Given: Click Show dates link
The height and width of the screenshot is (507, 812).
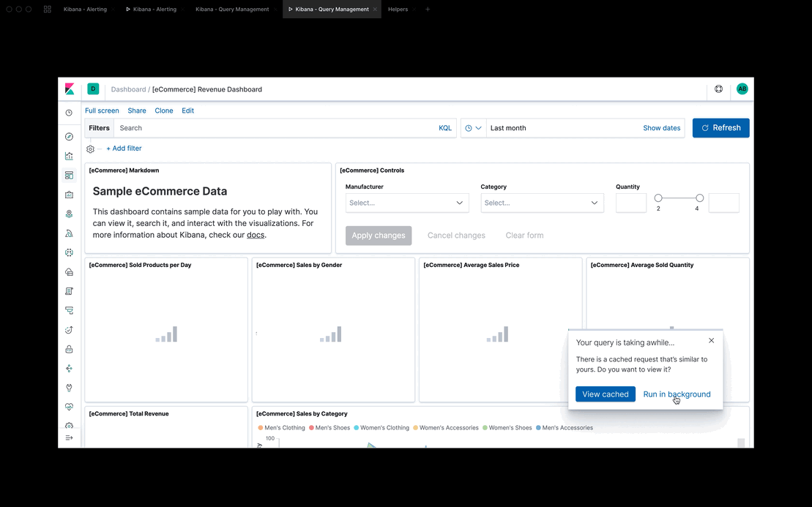Looking at the screenshot, I should point(662,128).
